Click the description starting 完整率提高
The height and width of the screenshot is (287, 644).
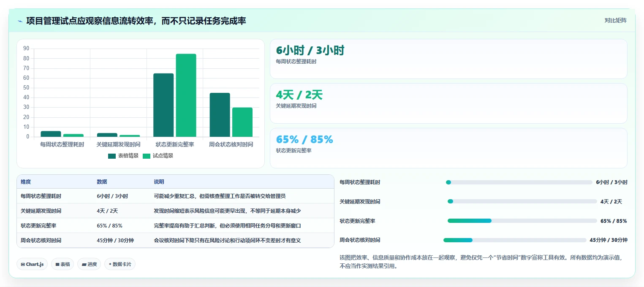(227, 226)
